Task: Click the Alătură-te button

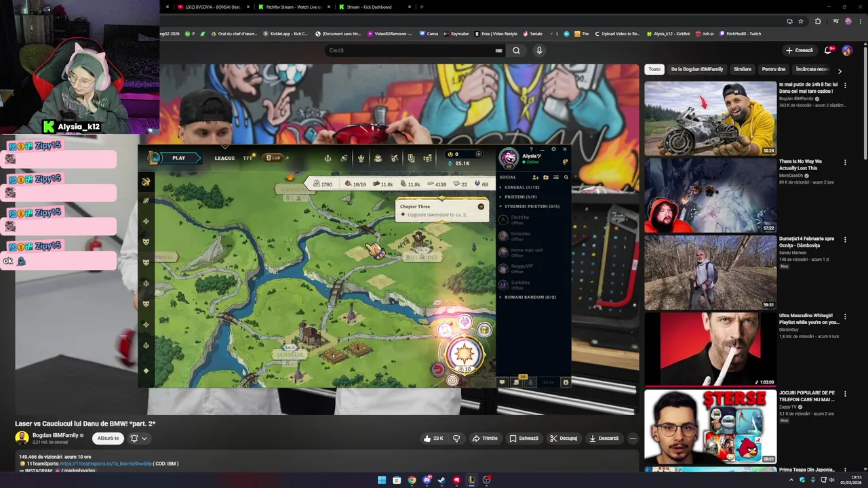Action: (108, 439)
